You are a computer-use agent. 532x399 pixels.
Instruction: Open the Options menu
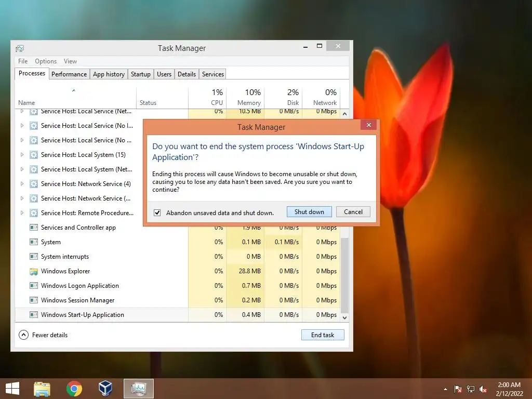[46, 61]
